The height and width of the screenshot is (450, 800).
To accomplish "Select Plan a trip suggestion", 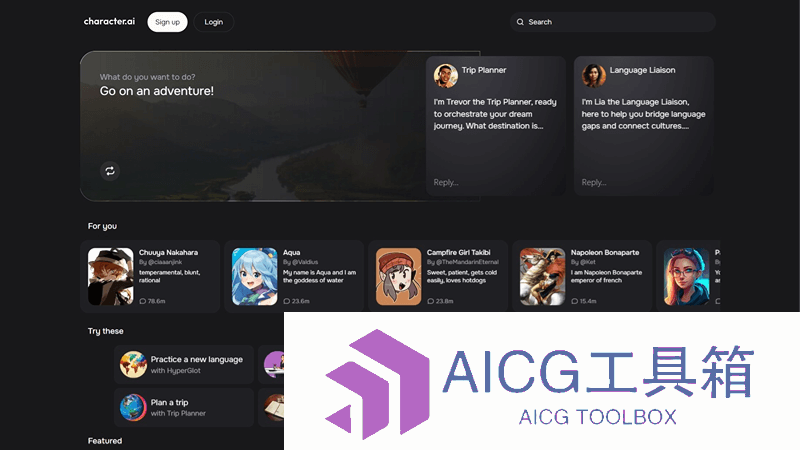I will coord(184,407).
